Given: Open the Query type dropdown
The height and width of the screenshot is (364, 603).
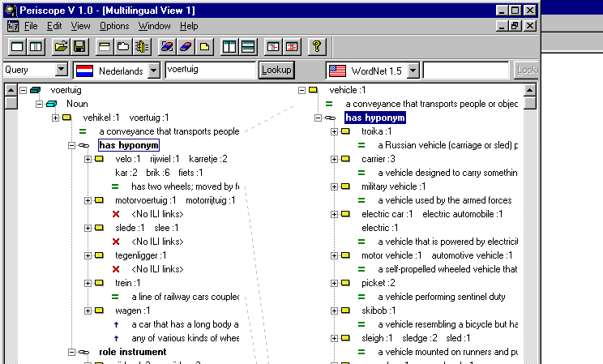Looking at the screenshot, I should click(x=61, y=71).
